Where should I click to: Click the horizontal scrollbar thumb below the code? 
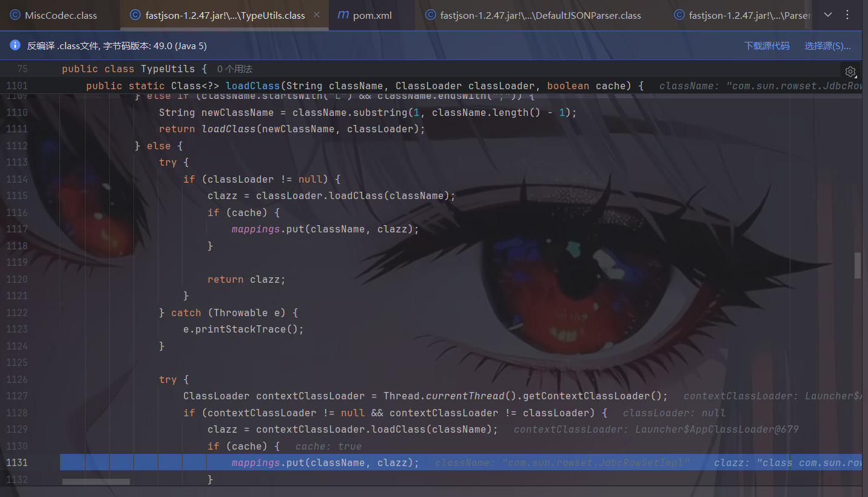pos(96,482)
